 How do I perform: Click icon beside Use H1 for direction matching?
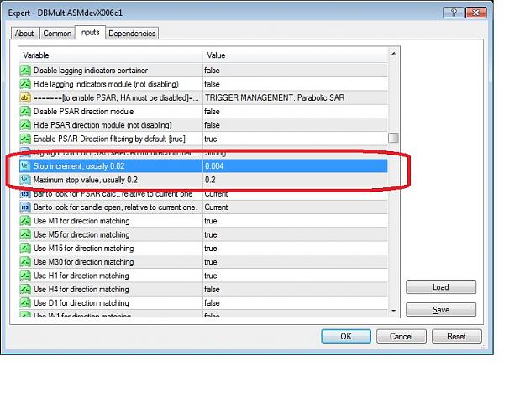pyautogui.click(x=25, y=276)
